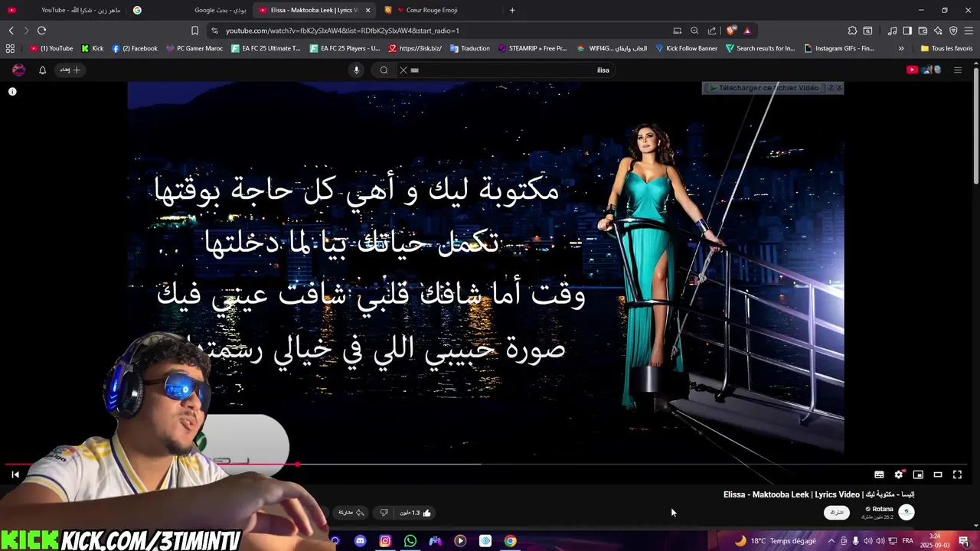Reload the current page

[x=41, y=31]
